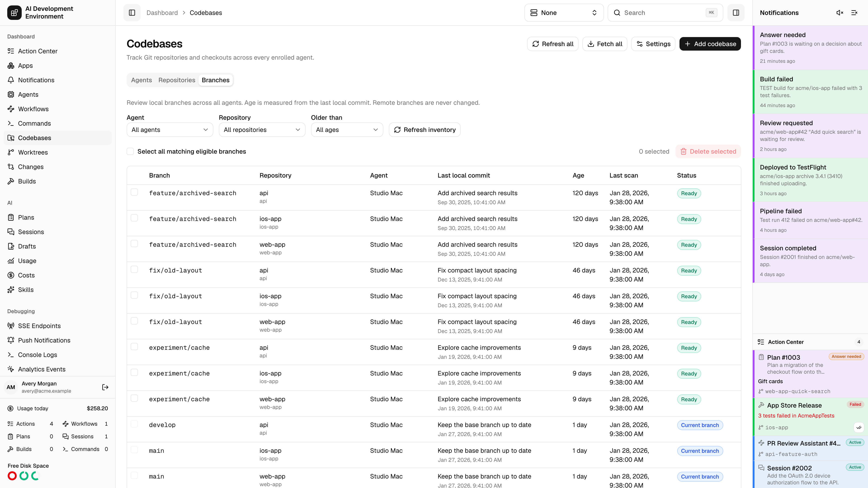868x488 pixels.
Task: Open the All ages dropdown
Action: click(x=347, y=130)
